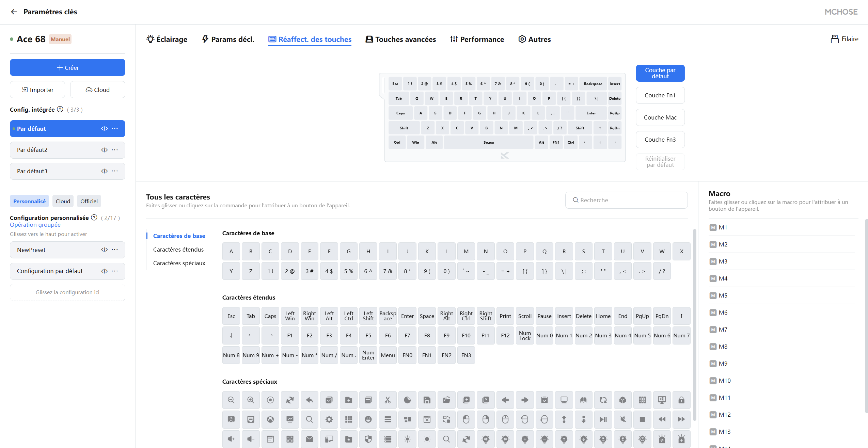Choose the play/pause media key
This screenshot has height=448, width=868.
pos(603,419)
